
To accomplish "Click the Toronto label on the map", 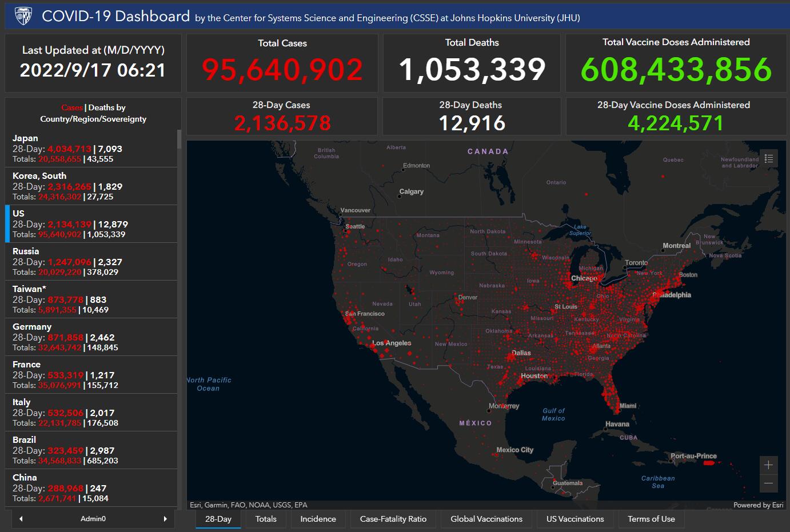I will pyautogui.click(x=636, y=263).
